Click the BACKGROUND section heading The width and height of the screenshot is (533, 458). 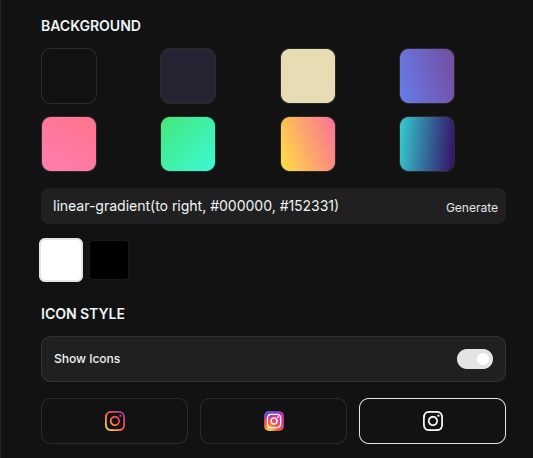pos(91,26)
